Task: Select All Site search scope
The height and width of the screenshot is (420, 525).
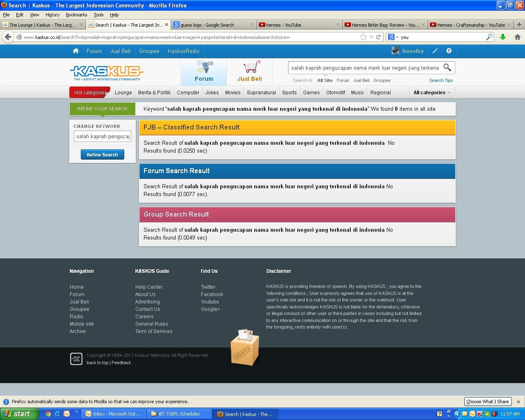Action: pyautogui.click(x=325, y=80)
